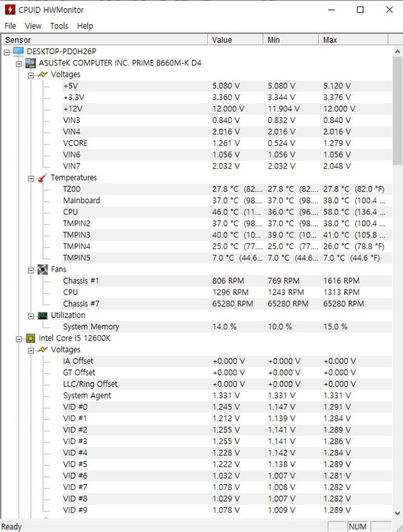The image size is (403, 532).
Task: Select the VIN7 row
Action: pyautogui.click(x=227, y=166)
